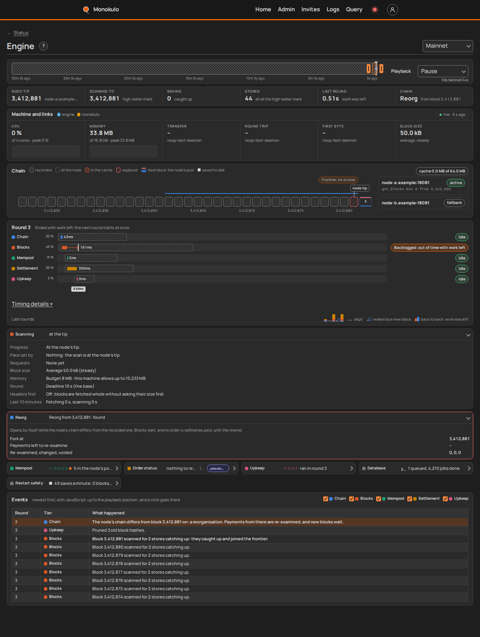Select the reorganisation event row
480x637 pixels.
point(240,522)
